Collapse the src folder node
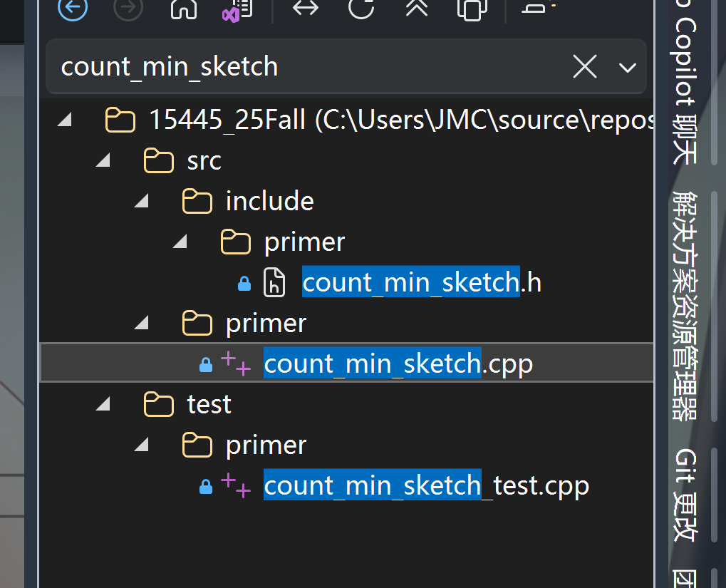 coord(103,160)
